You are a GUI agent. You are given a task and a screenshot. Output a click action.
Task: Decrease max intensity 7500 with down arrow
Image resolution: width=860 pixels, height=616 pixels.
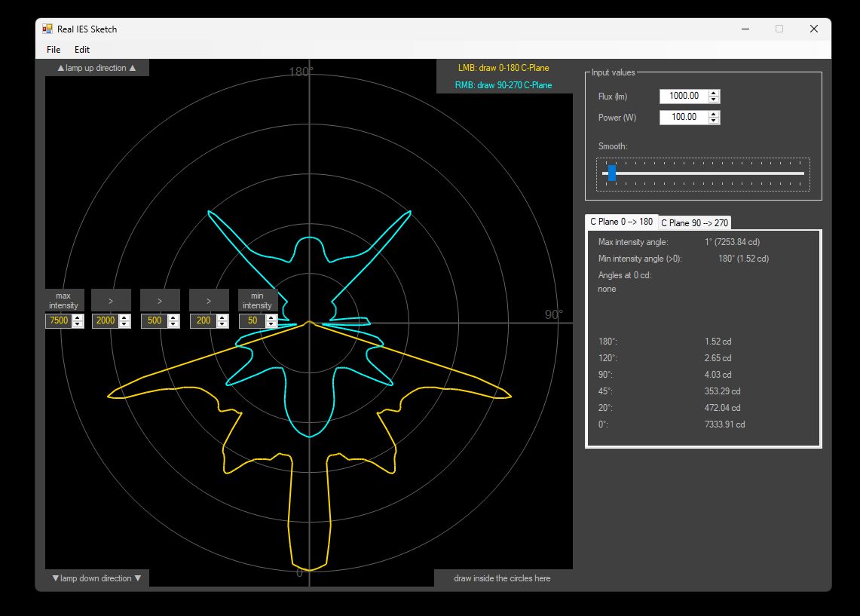78,324
